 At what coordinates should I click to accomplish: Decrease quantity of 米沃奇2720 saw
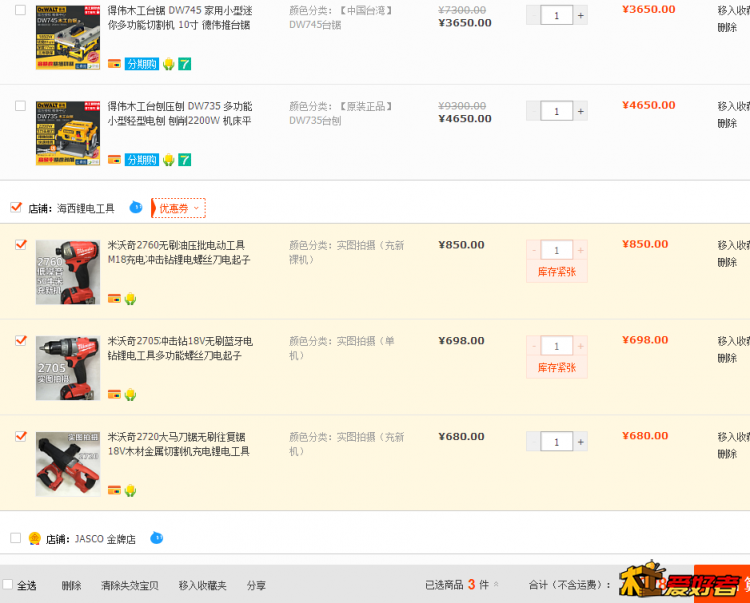coord(533,441)
